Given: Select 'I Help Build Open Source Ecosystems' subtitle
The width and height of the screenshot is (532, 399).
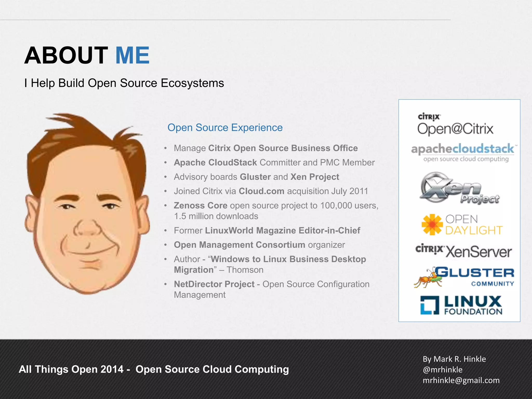Looking at the screenshot, I should [124, 83].
